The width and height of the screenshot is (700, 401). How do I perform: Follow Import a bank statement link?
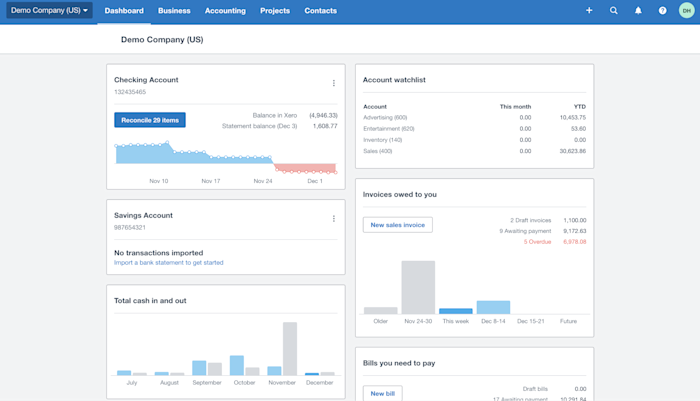click(169, 263)
